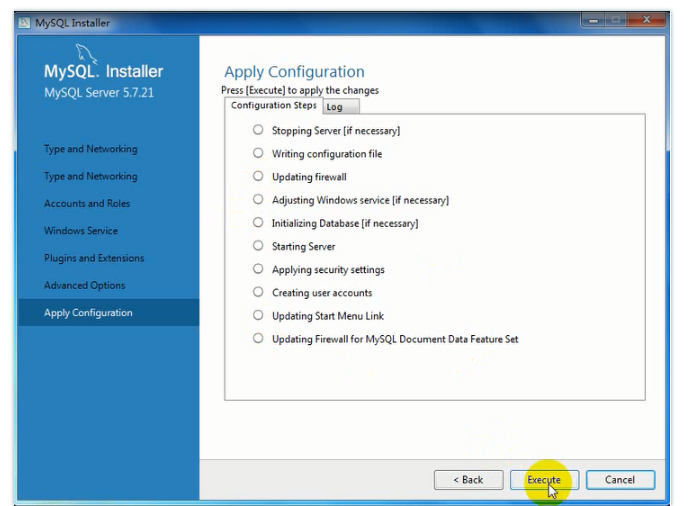
Task: Go to Accounts and Roles step
Action: pyautogui.click(x=87, y=203)
